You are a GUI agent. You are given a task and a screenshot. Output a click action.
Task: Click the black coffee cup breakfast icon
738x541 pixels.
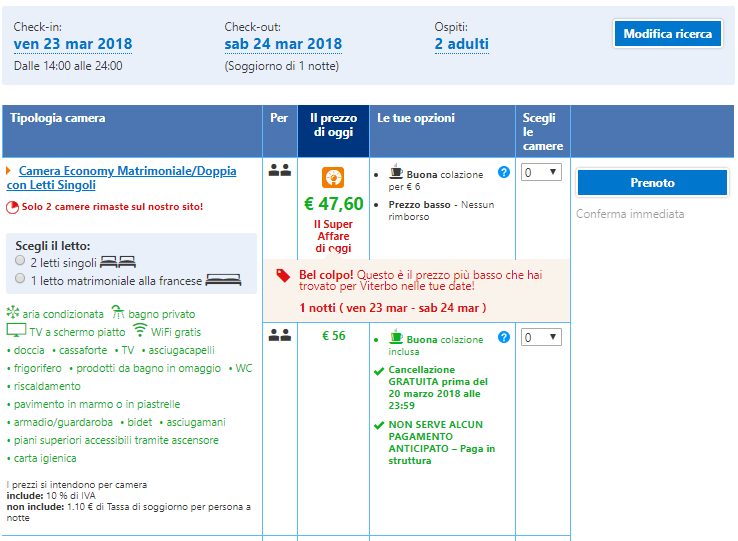(396, 172)
